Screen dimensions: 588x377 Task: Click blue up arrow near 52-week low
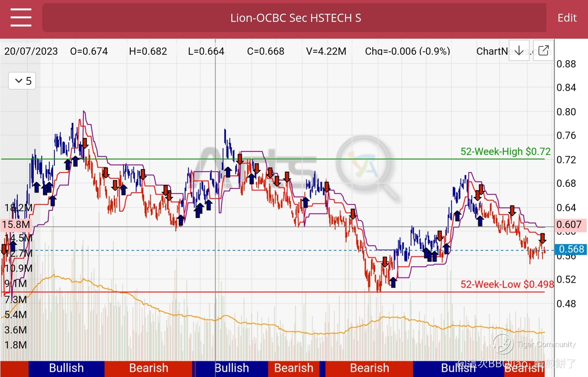click(x=393, y=282)
